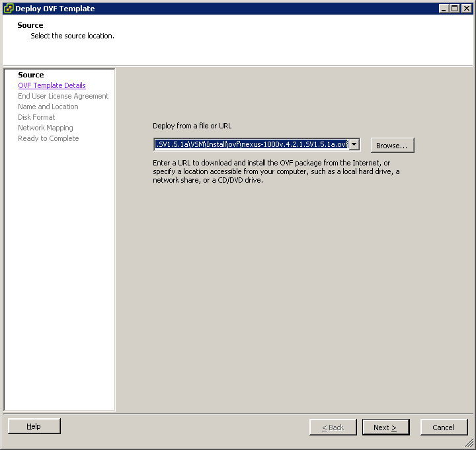
Task: Click the Next > button
Action: (385, 427)
